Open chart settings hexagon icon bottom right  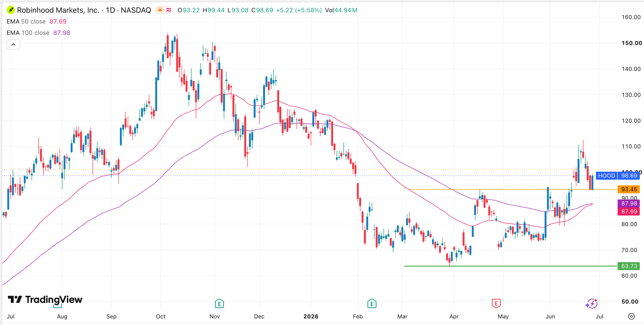point(631,316)
